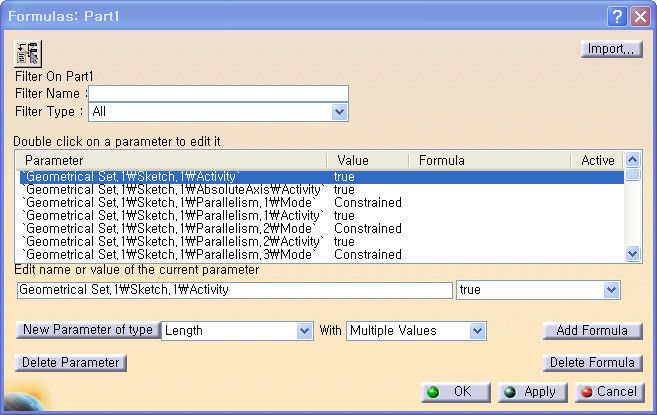Screen dimensions: 657x415
Task: Click the Add Formula button
Action: click(x=592, y=331)
